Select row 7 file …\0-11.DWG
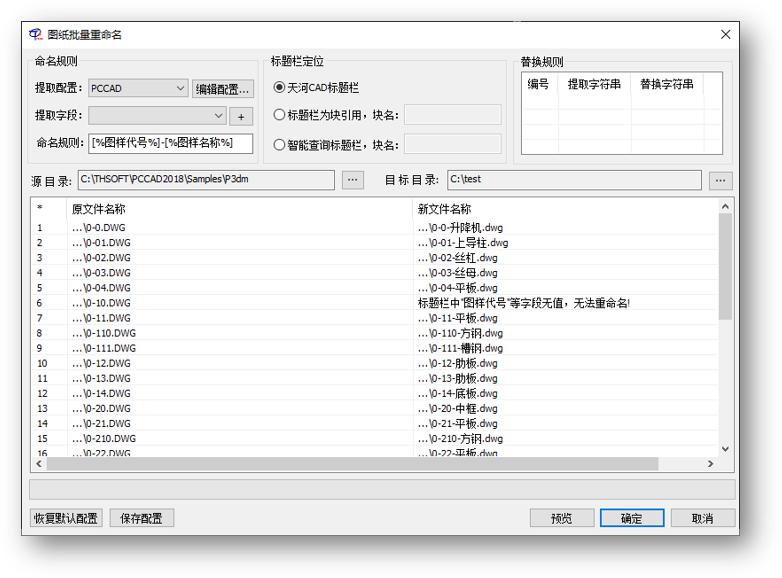The height and width of the screenshot is (578, 782). point(101,318)
